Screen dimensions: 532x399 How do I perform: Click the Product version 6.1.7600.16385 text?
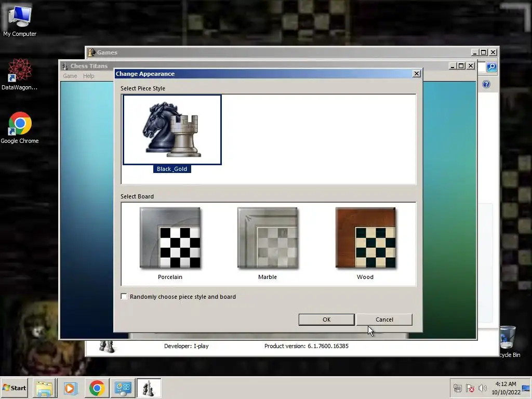click(307, 346)
